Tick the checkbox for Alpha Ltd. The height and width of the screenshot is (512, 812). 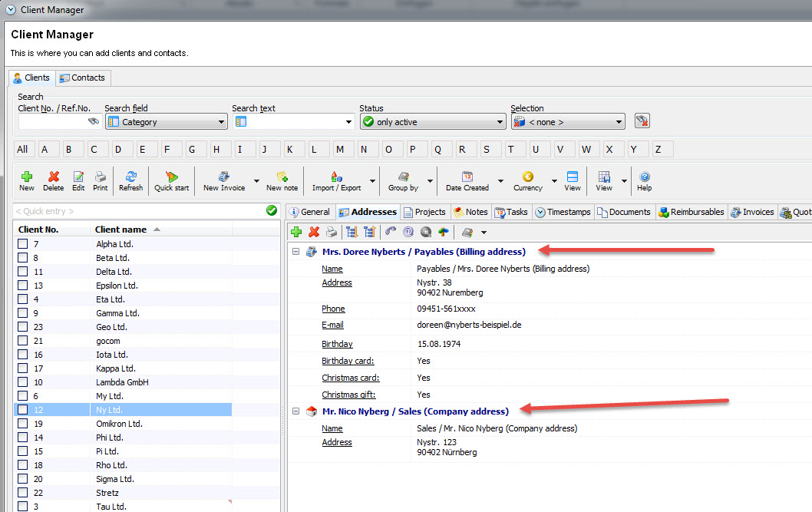[23, 244]
